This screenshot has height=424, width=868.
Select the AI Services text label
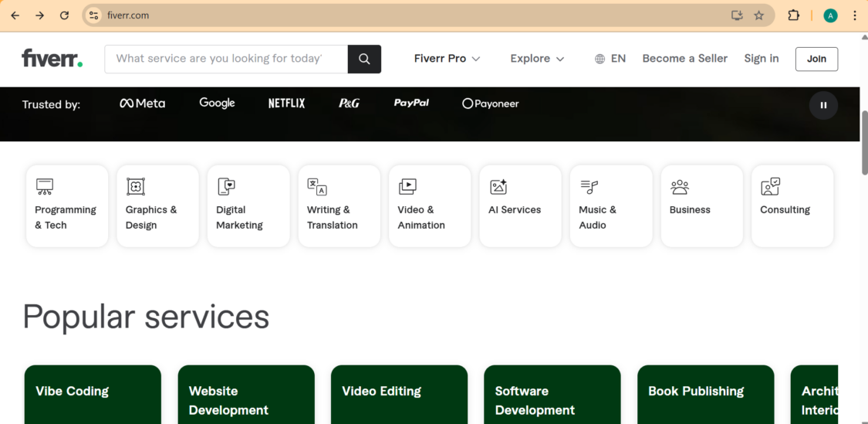click(x=515, y=209)
